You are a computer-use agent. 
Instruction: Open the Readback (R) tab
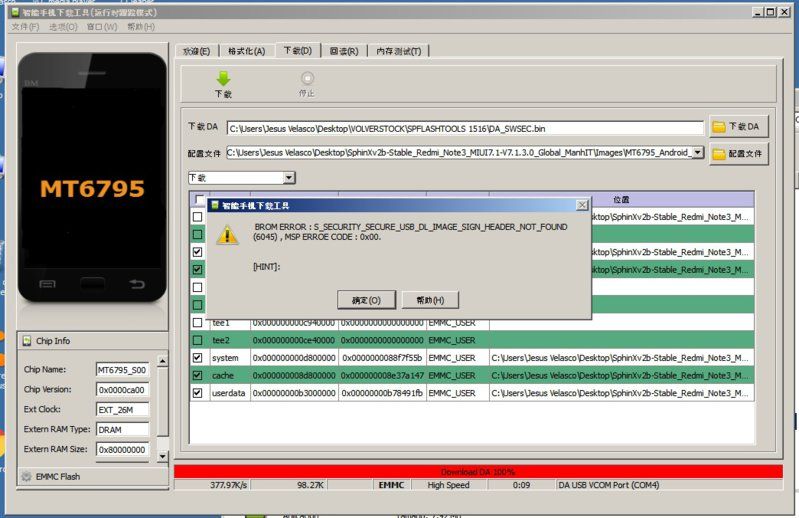tap(344, 51)
